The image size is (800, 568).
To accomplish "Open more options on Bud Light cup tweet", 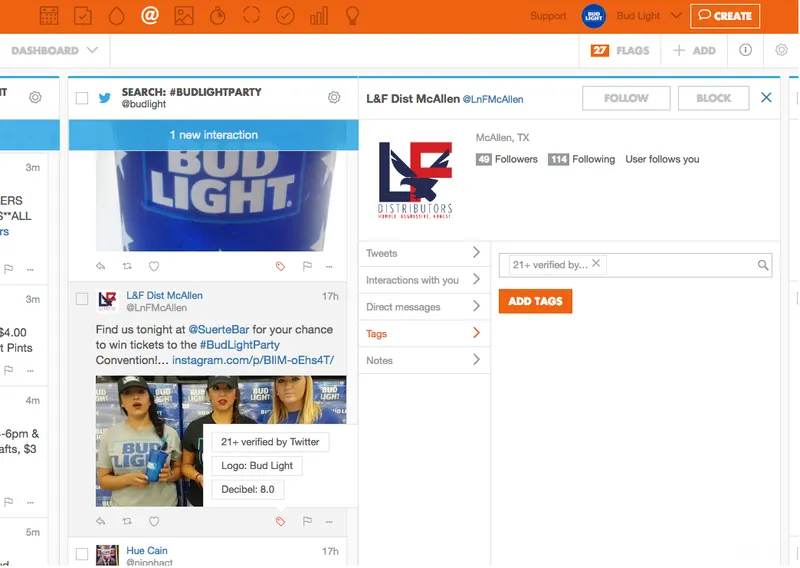I will coord(329,266).
